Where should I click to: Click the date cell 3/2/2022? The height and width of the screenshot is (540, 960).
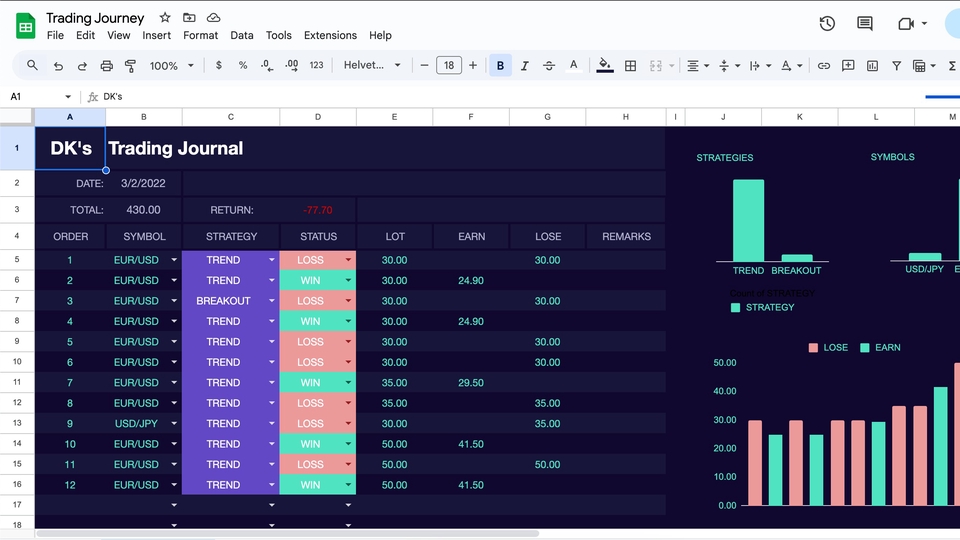click(143, 183)
